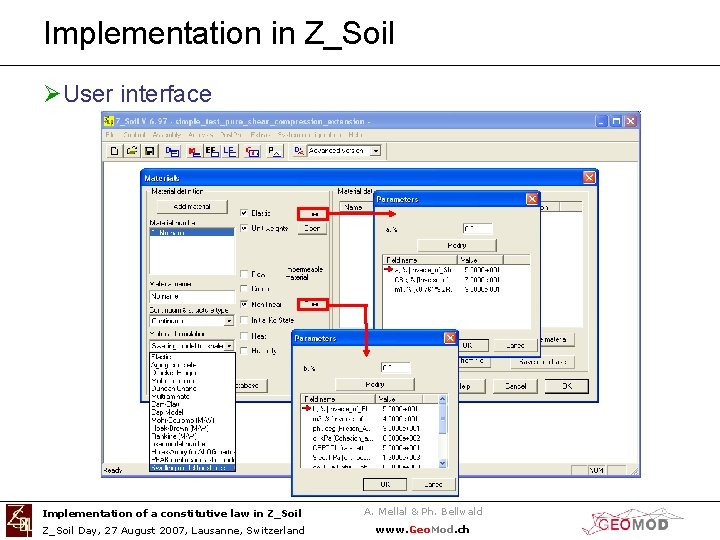Image resolution: width=720 pixels, height=540 pixels.
Task: Click Cancel in the Materials dialog
Action: pyautogui.click(x=515, y=386)
